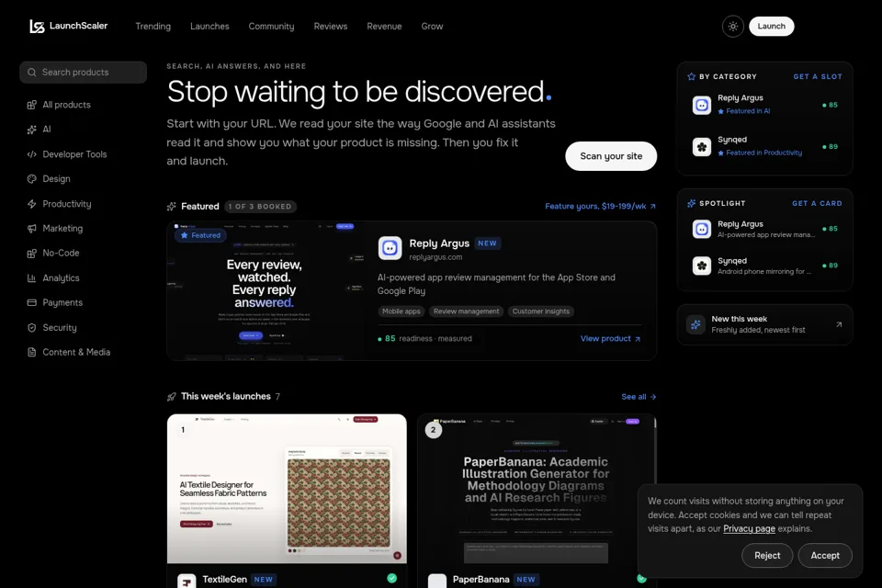Click Reply Argus icon under Spotlight
882x588 pixels.
click(x=701, y=229)
